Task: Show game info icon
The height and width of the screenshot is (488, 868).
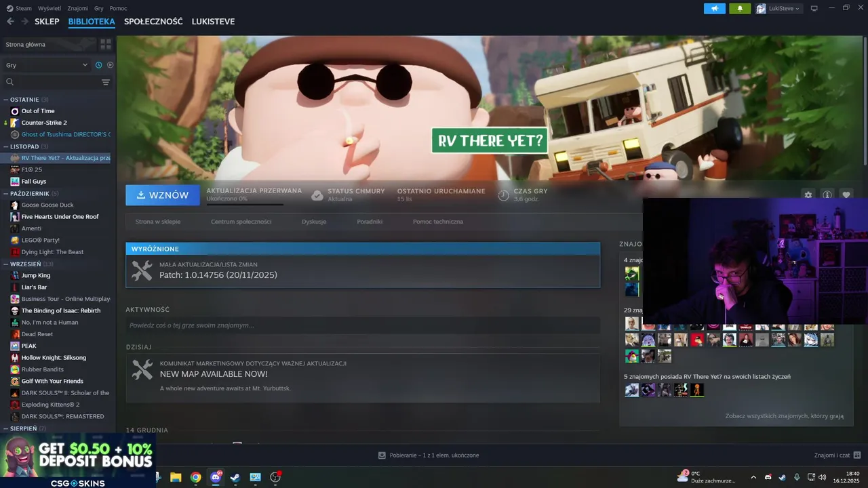Action: click(827, 195)
